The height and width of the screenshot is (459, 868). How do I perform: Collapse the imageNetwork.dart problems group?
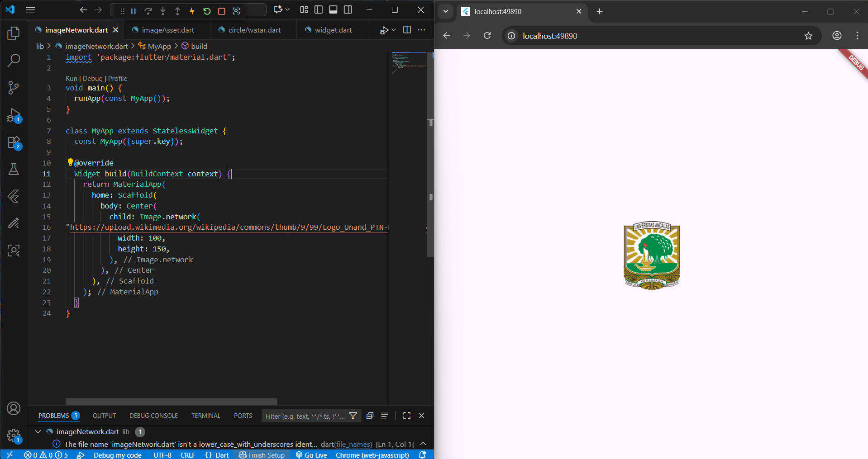(x=38, y=432)
